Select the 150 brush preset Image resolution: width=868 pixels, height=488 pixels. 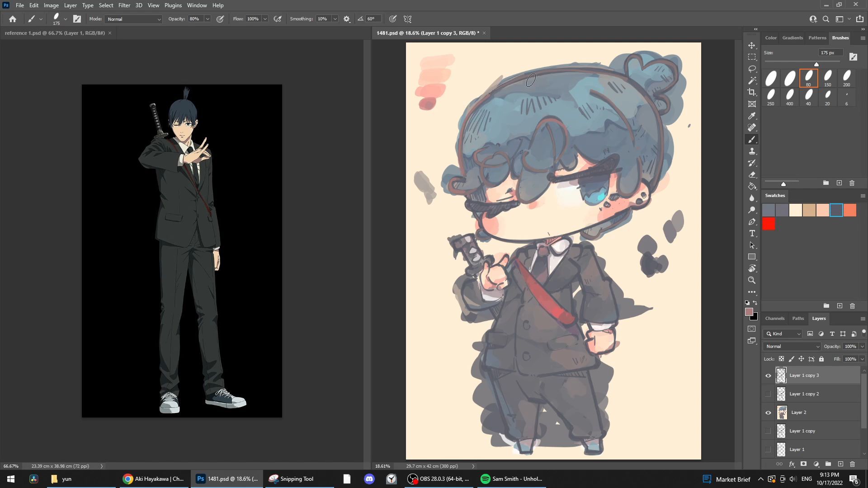click(x=827, y=78)
